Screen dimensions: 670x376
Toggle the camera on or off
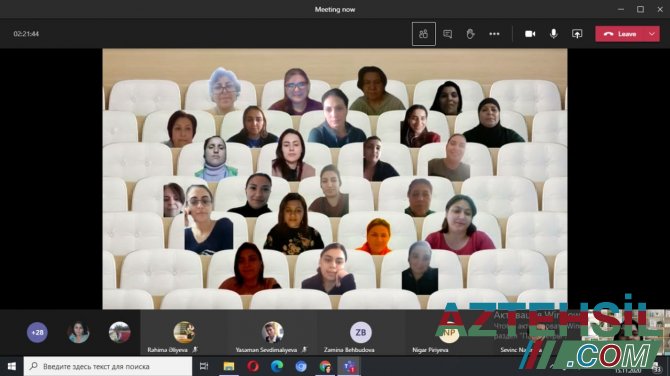click(530, 34)
